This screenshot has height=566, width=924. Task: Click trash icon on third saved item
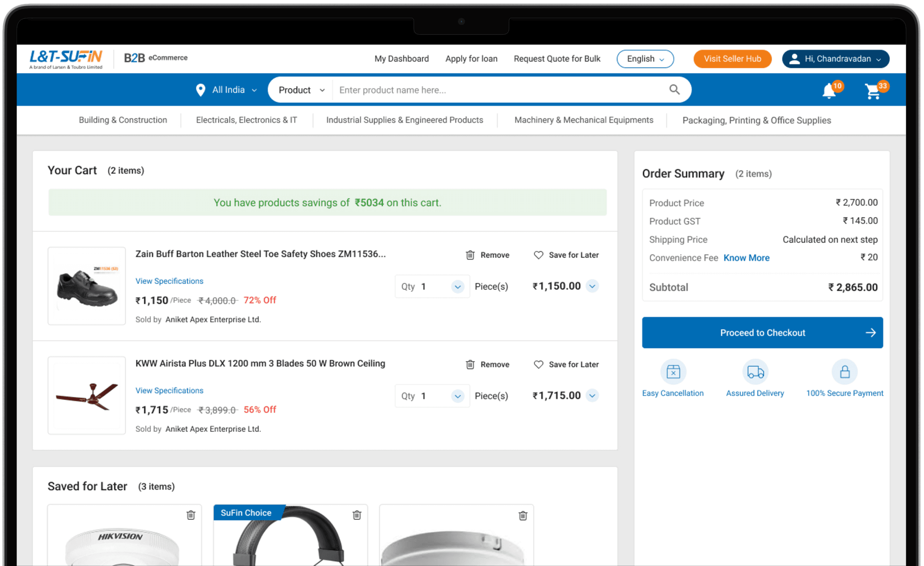coord(523,515)
